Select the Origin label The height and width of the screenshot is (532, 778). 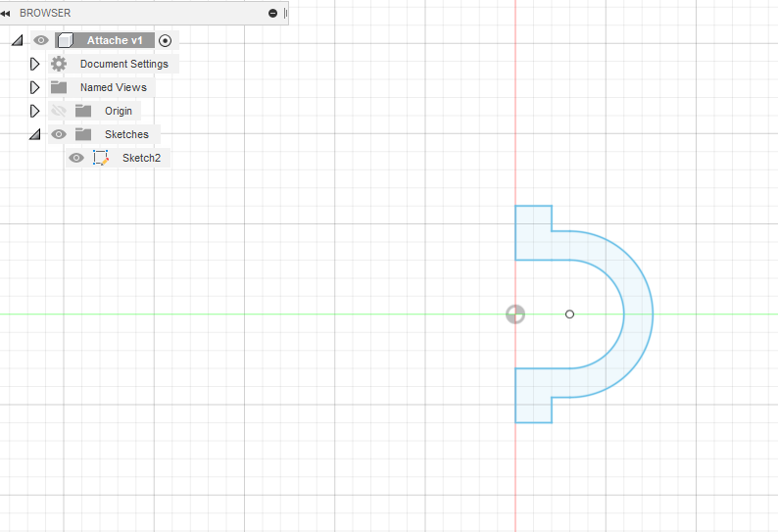pyautogui.click(x=119, y=111)
